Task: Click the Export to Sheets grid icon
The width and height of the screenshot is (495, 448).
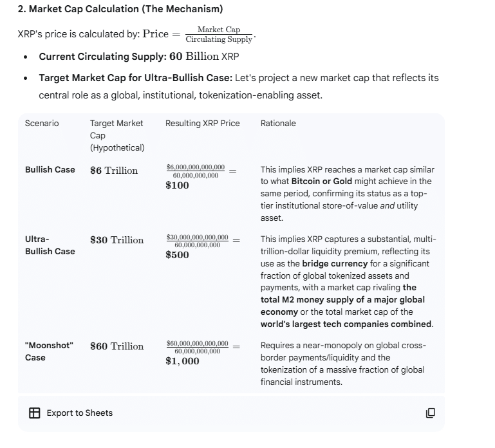Action: [35, 413]
